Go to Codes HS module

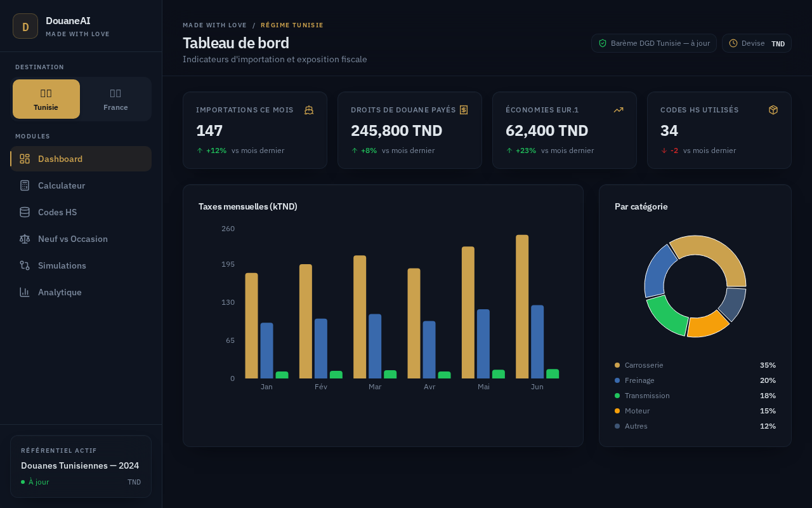point(81,212)
